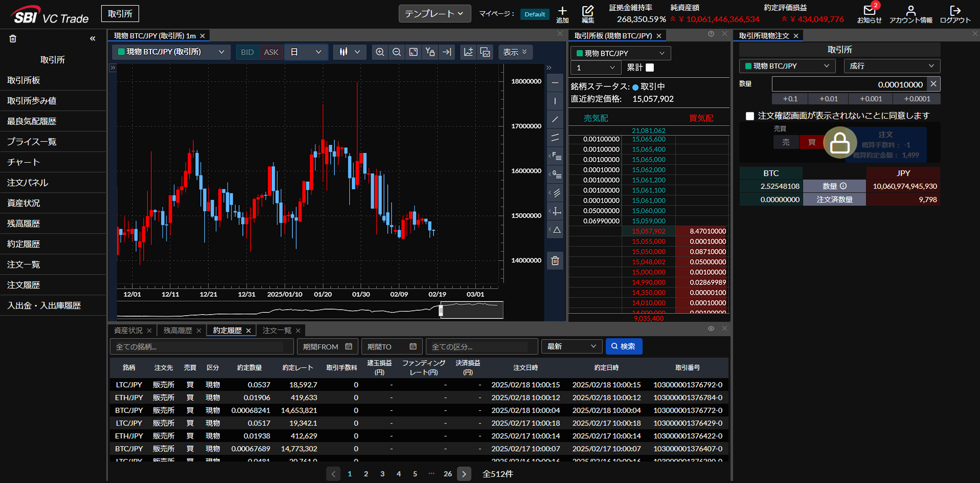Check the order confirmation skip agreement box
Image resolution: width=980 pixels, height=483 pixels.
(x=750, y=116)
